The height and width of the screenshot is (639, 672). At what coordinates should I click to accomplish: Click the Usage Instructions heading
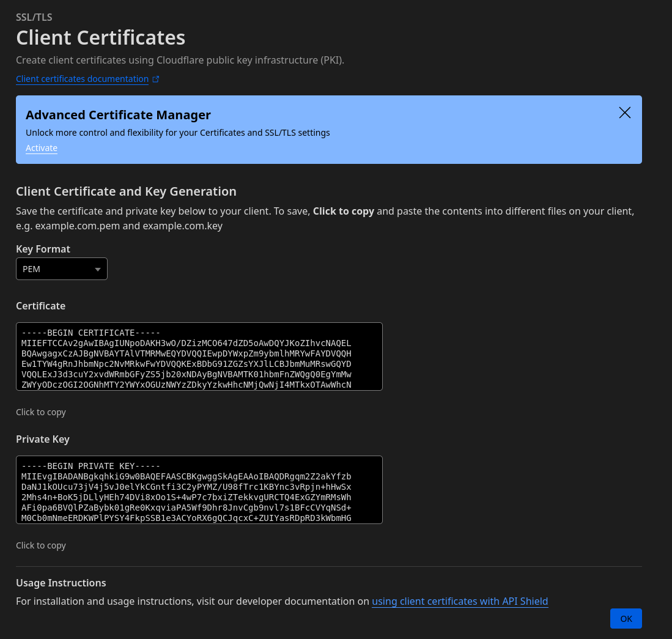pyautogui.click(x=61, y=583)
